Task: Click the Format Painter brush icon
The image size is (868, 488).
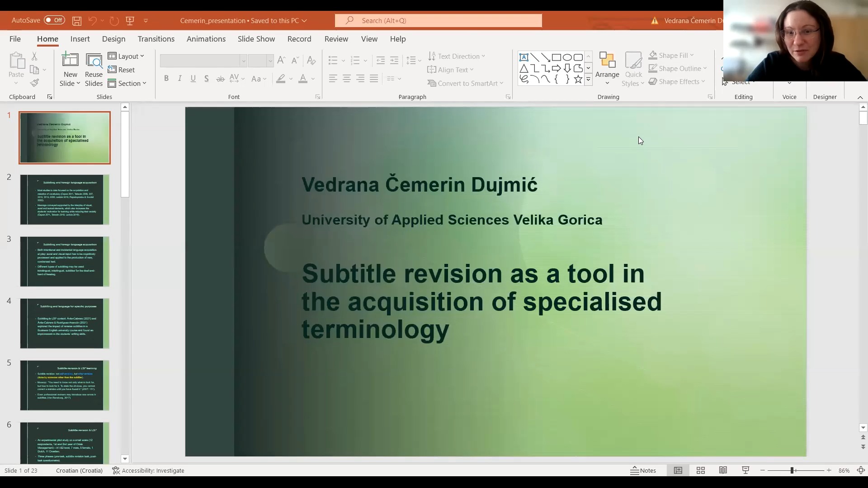Action: 34,83
